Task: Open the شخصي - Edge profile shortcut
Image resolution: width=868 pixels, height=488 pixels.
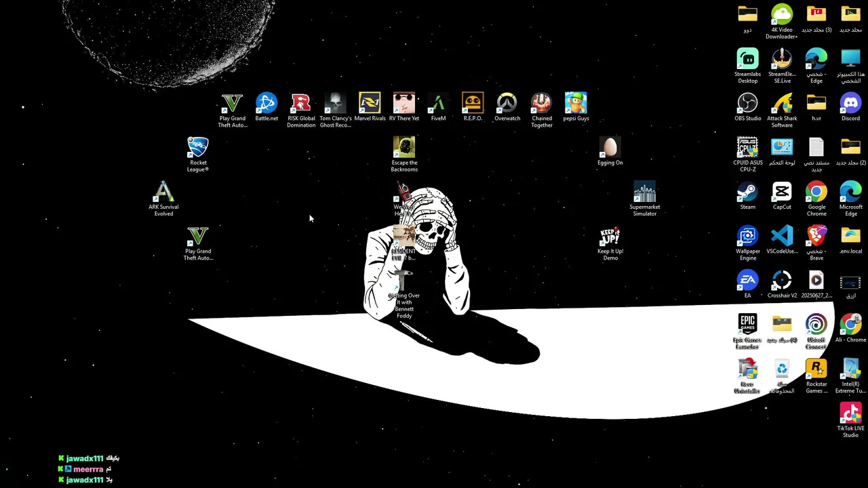Action: (x=816, y=66)
